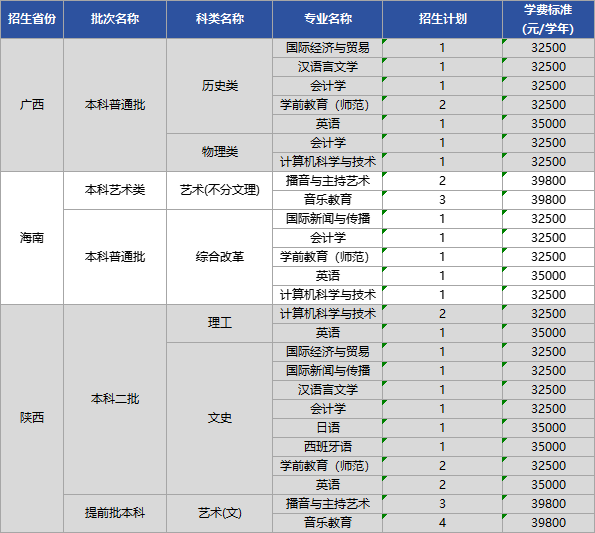Screen dimensions: 595x533
Task: Click the 文史 category cell
Action: (x=219, y=418)
